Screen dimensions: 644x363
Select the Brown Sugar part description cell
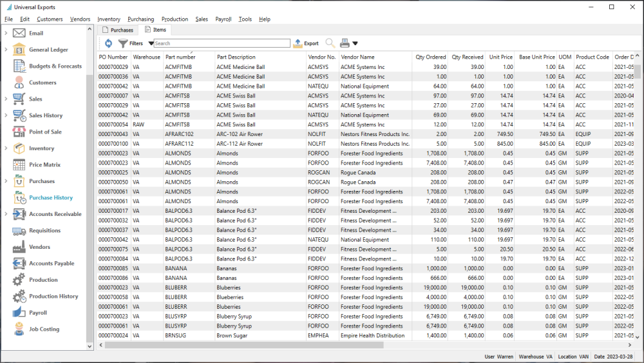click(260, 335)
